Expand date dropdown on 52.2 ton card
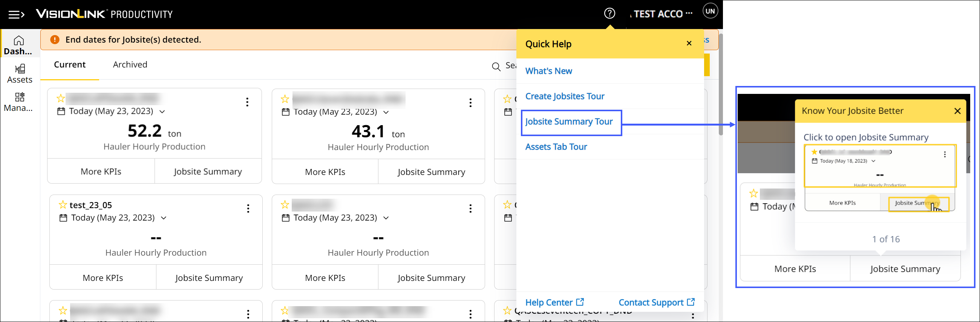This screenshot has width=980, height=322. 162,112
